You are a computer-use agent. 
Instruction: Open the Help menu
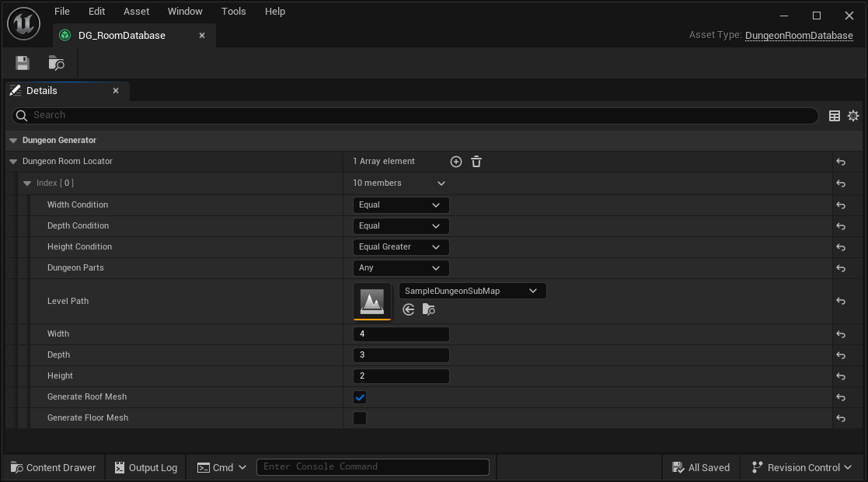tap(274, 12)
